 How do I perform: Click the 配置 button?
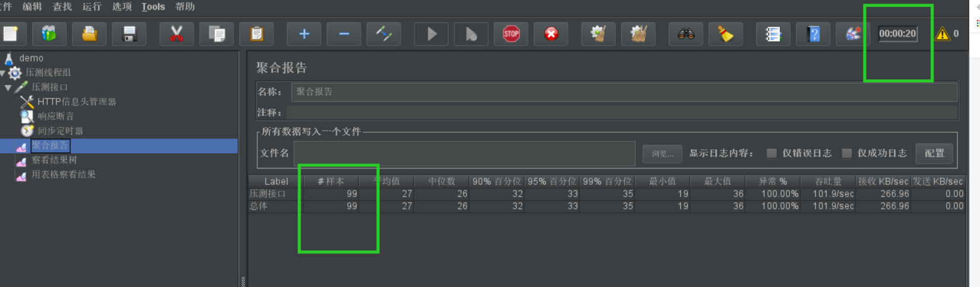click(934, 153)
